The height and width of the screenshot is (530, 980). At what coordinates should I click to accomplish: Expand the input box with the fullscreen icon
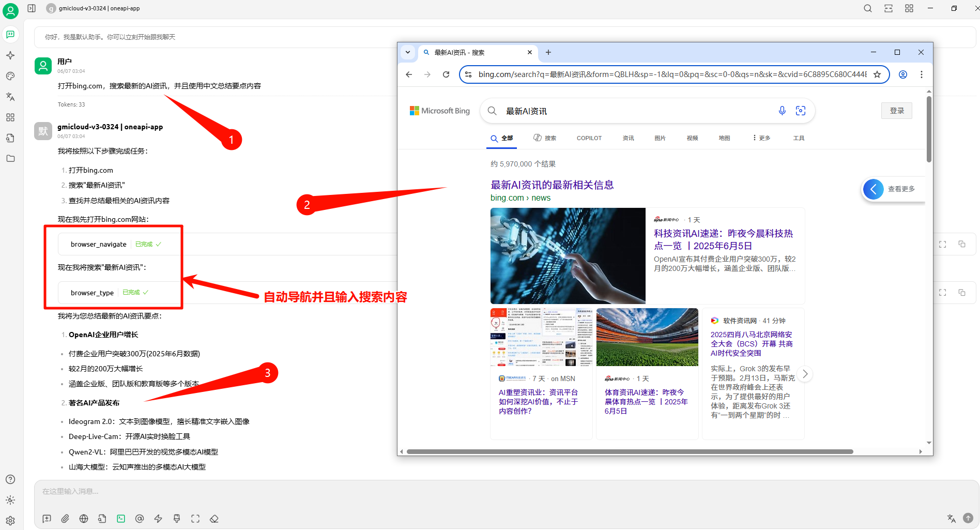(195, 519)
